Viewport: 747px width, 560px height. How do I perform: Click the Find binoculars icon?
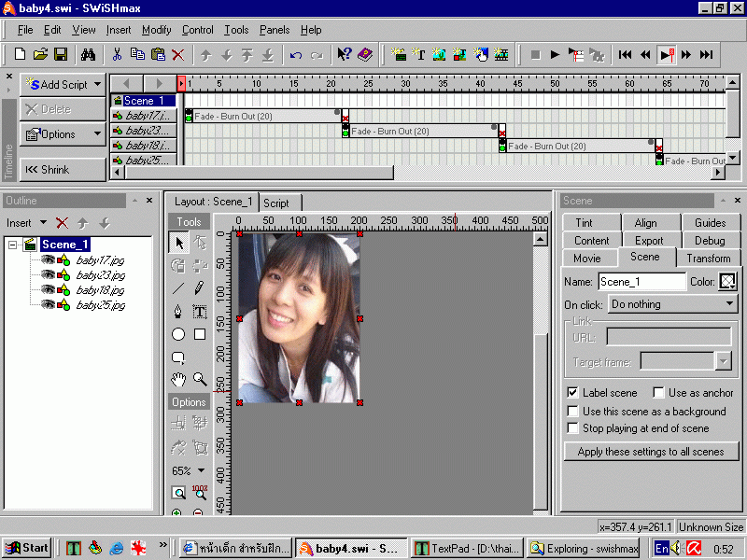pos(89,55)
